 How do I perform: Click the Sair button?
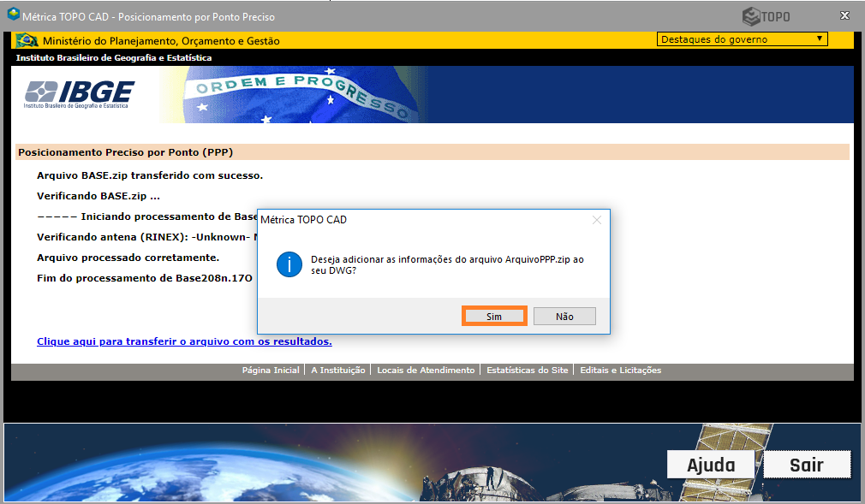(x=807, y=465)
